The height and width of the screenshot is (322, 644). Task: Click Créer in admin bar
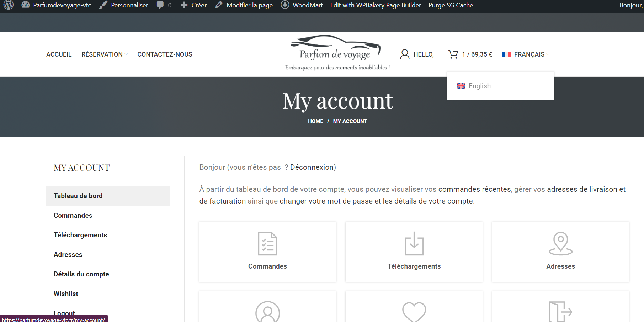(x=199, y=5)
